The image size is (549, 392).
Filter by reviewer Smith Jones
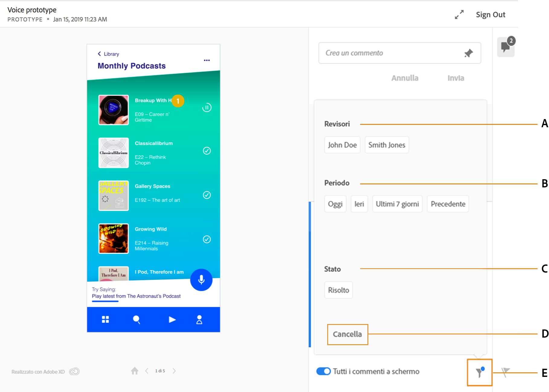[387, 145]
